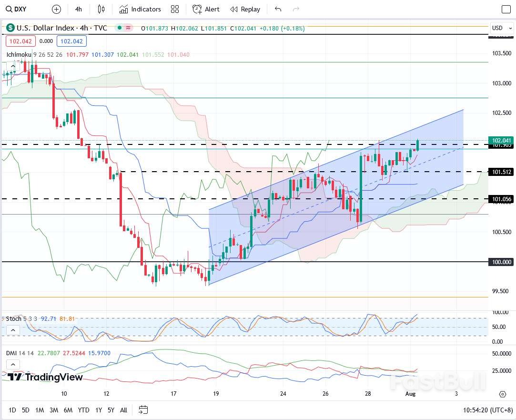This screenshot has height=420, width=516.
Task: Click the red 102.042 sell price box
Action: [20, 41]
